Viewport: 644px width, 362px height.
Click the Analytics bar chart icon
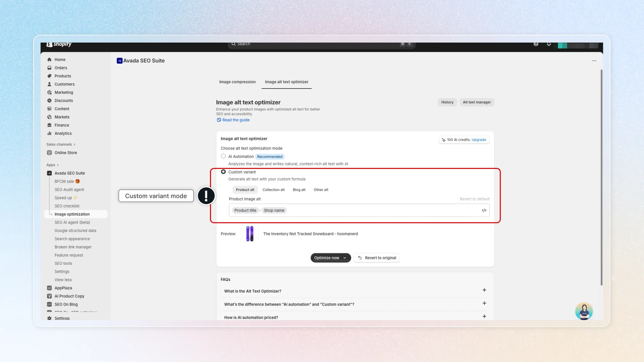click(x=49, y=133)
